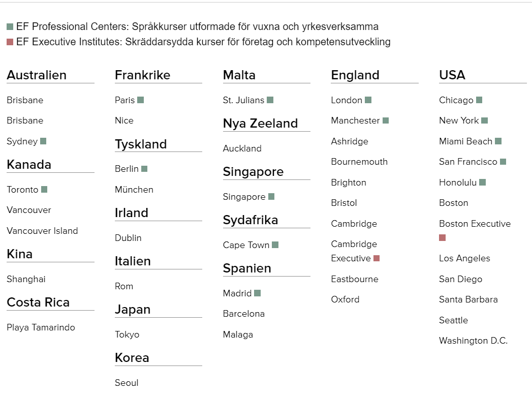Click the green square beside Toronto
This screenshot has height=395, width=532.
click(44, 190)
